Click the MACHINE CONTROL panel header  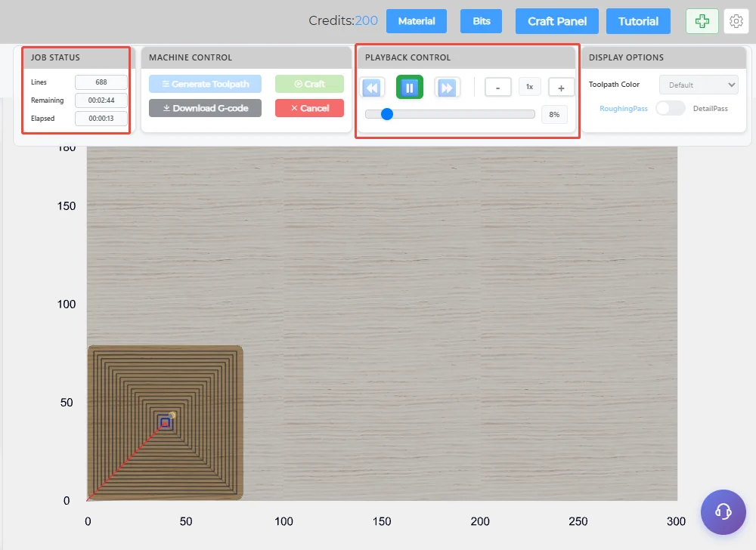coord(246,57)
